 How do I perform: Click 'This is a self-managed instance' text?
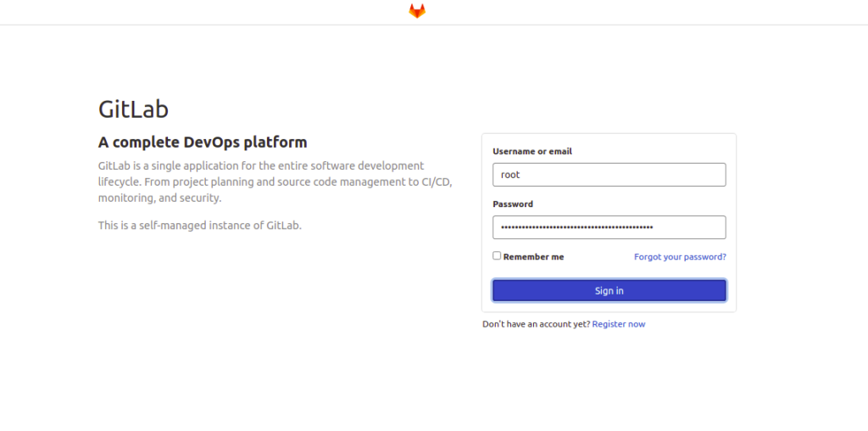tap(200, 226)
